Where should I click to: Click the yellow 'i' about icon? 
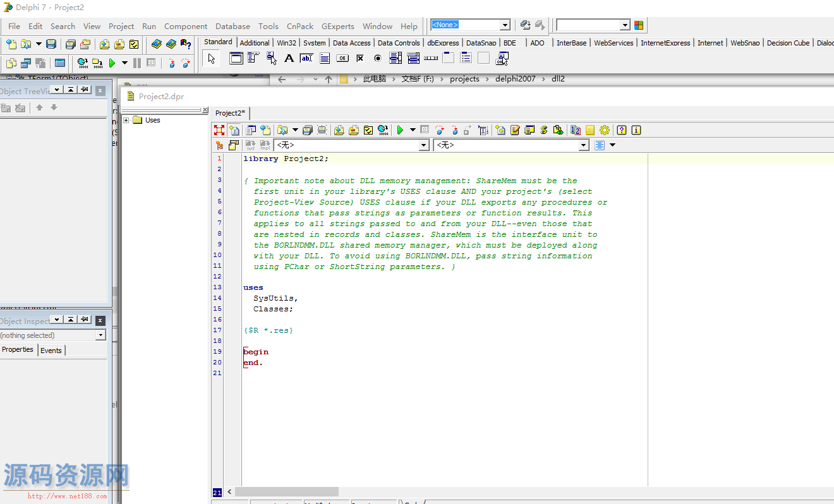(x=636, y=130)
